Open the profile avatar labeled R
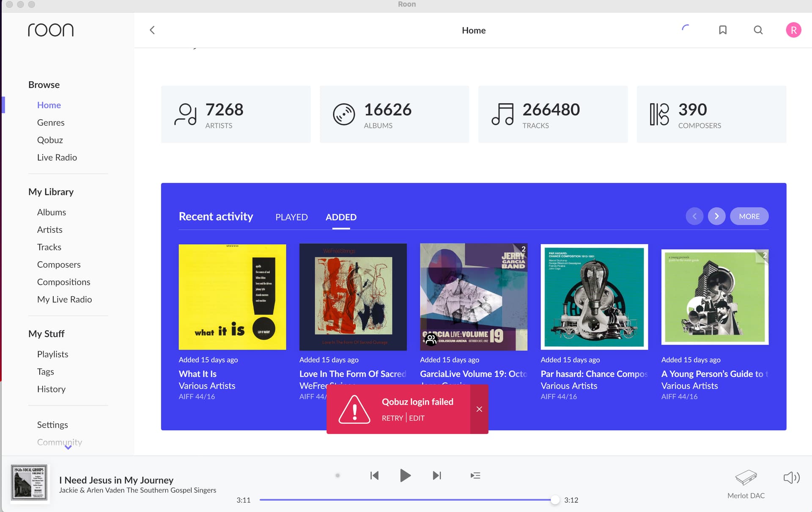This screenshot has height=512, width=812. click(793, 30)
